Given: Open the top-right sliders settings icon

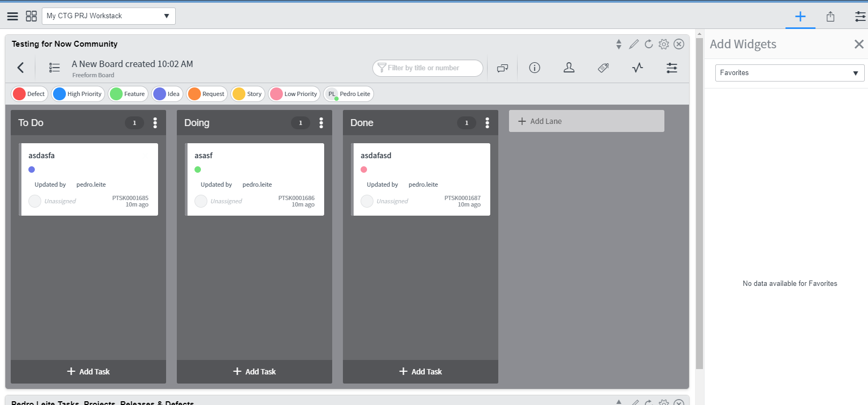Looking at the screenshot, I should pyautogui.click(x=860, y=17).
